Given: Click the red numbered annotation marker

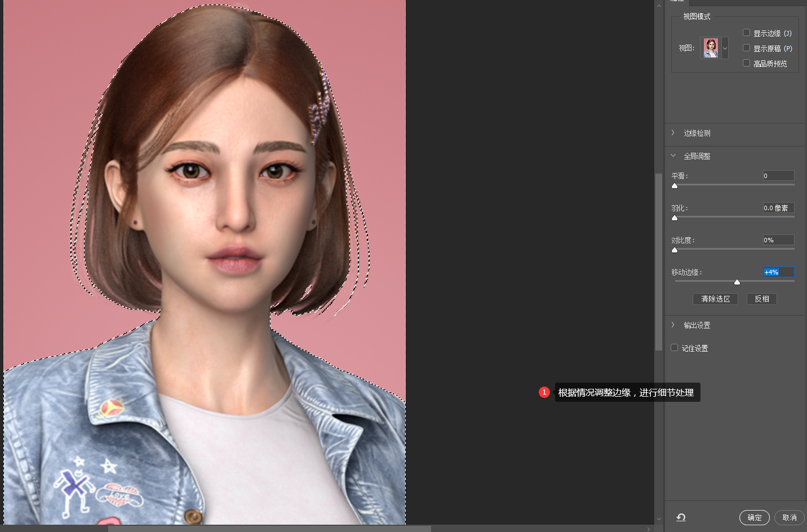Looking at the screenshot, I should point(544,392).
